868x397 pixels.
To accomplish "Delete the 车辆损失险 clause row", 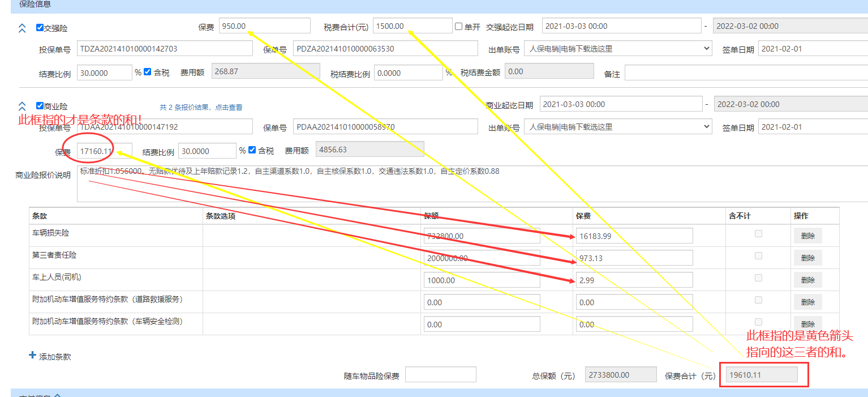I will 808,236.
